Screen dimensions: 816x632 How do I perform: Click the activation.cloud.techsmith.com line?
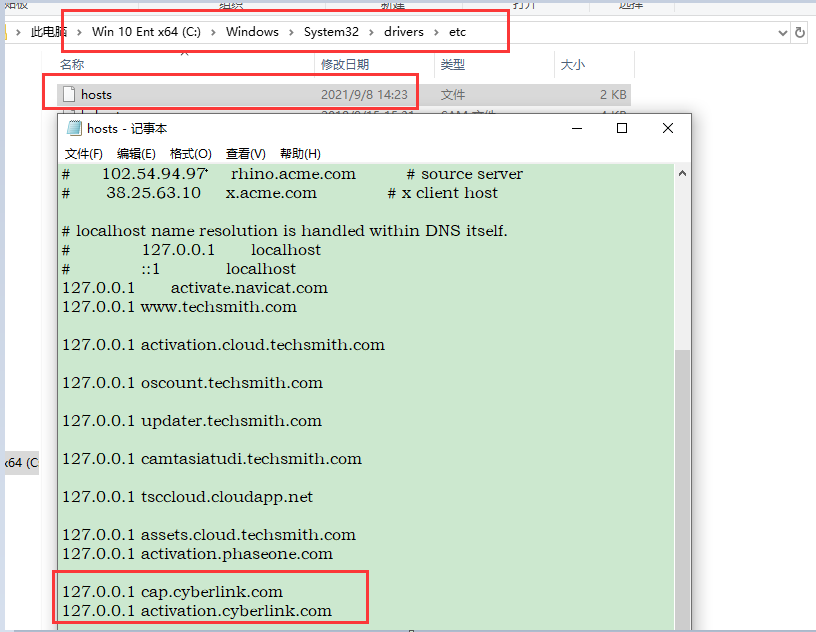(x=223, y=345)
